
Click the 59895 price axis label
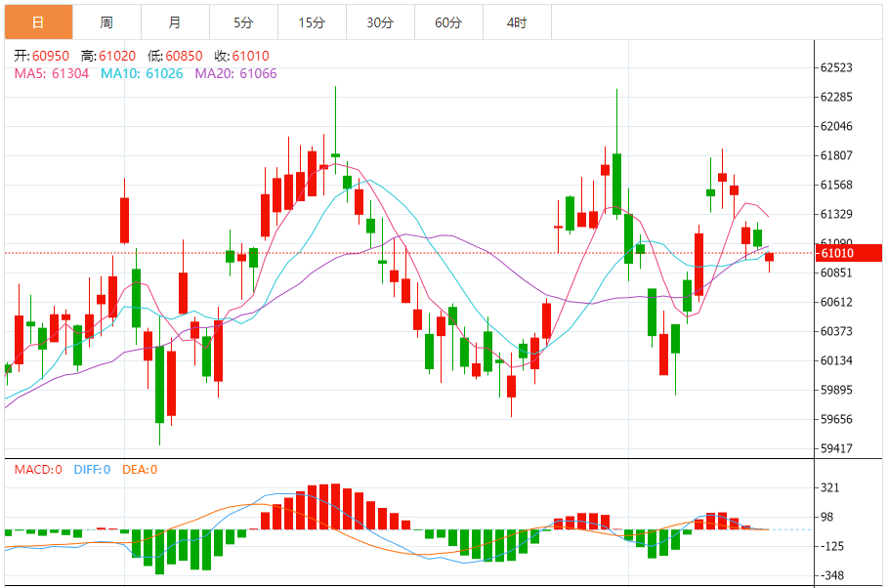836,390
